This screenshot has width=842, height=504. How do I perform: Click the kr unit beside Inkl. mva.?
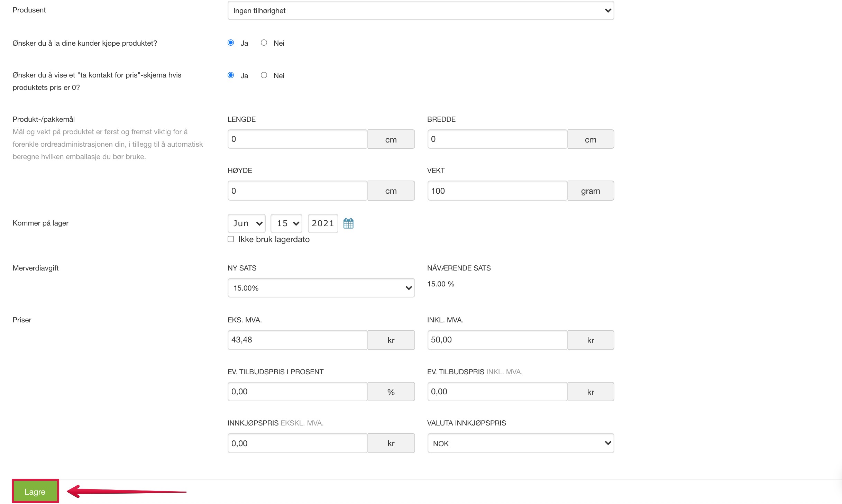591,340
